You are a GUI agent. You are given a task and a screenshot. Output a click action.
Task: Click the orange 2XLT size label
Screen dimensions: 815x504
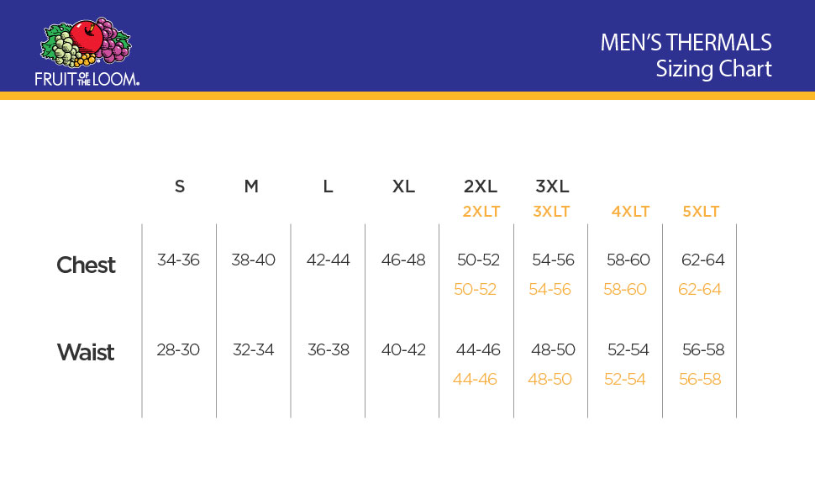click(x=481, y=212)
